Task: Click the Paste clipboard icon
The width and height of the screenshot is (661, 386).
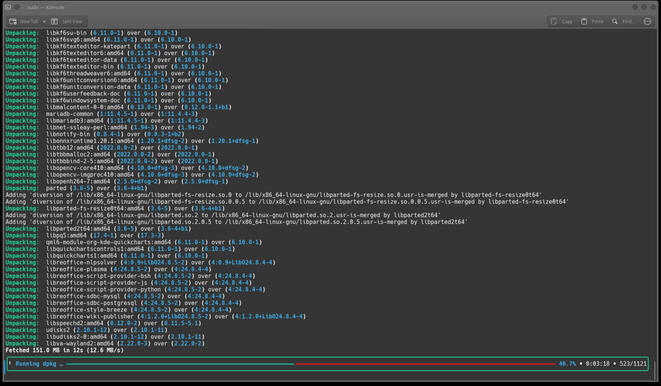Action: pos(584,21)
